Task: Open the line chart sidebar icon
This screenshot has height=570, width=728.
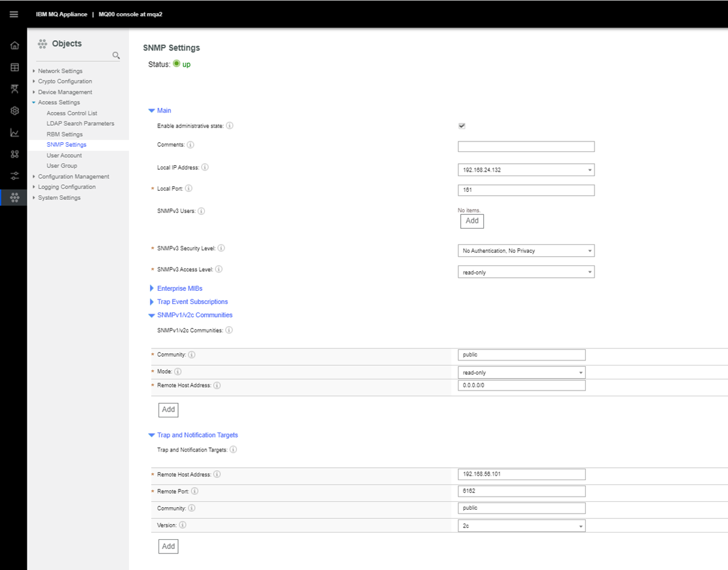Action: point(15,133)
